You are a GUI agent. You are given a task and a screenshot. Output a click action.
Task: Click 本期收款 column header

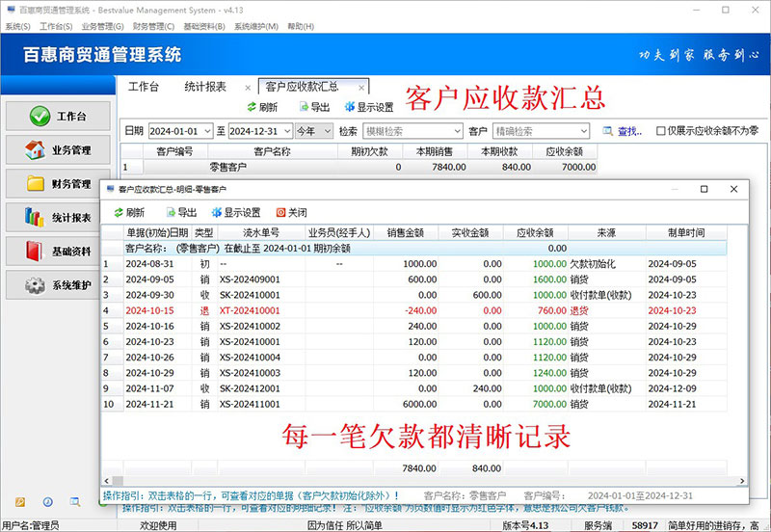pos(499,151)
